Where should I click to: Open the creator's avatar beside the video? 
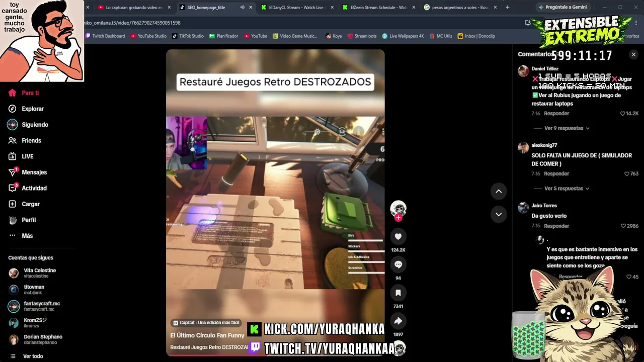[x=398, y=208]
